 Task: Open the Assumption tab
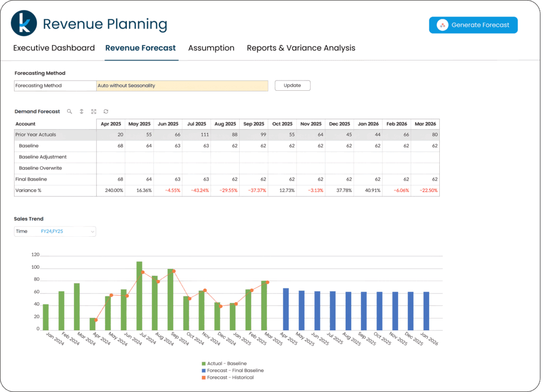(211, 48)
